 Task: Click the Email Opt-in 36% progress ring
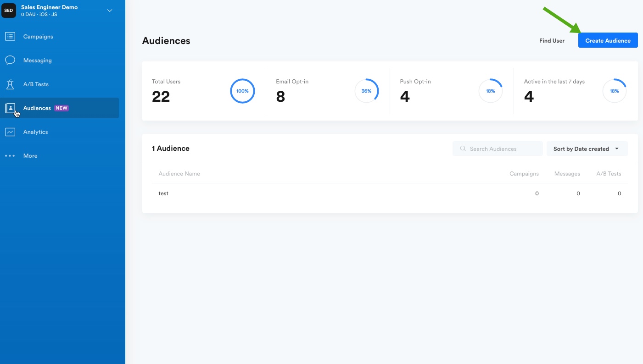click(366, 91)
